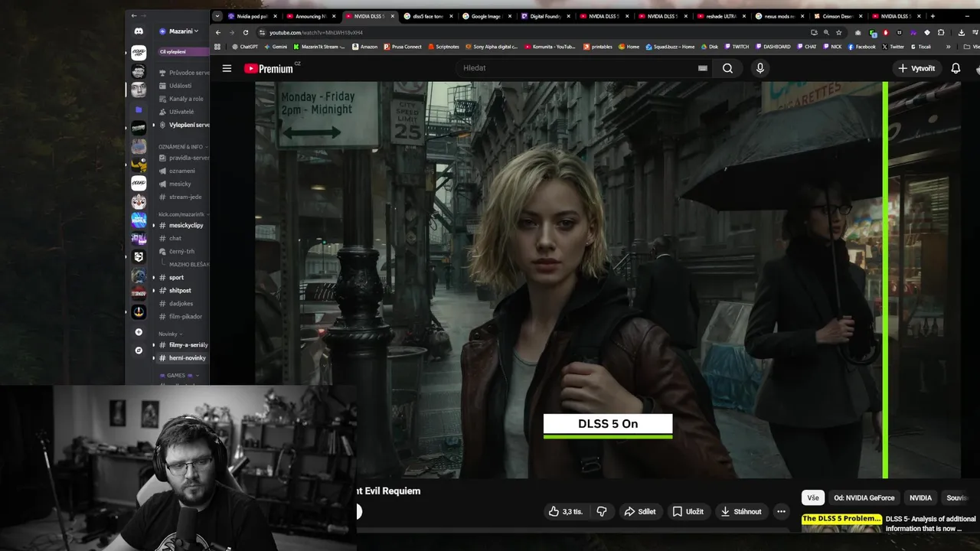Screen dimensions: 980x551
Task: Open the Prusa Connect bookmark
Action: coord(403,47)
